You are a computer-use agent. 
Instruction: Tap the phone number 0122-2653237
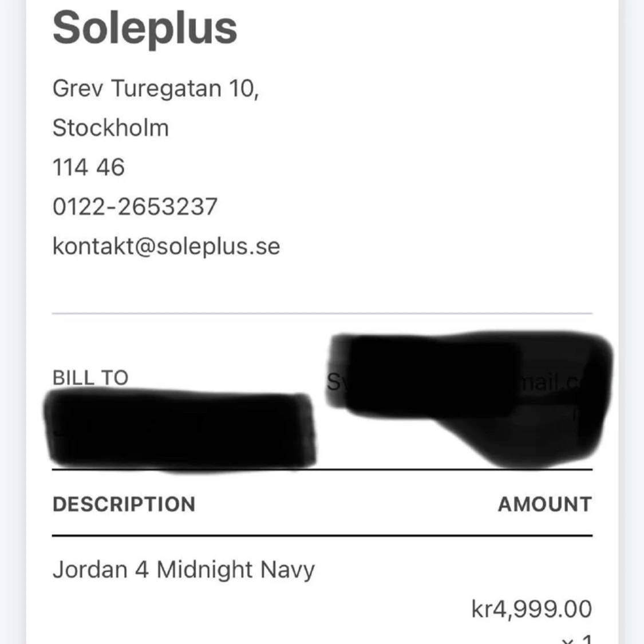135,207
